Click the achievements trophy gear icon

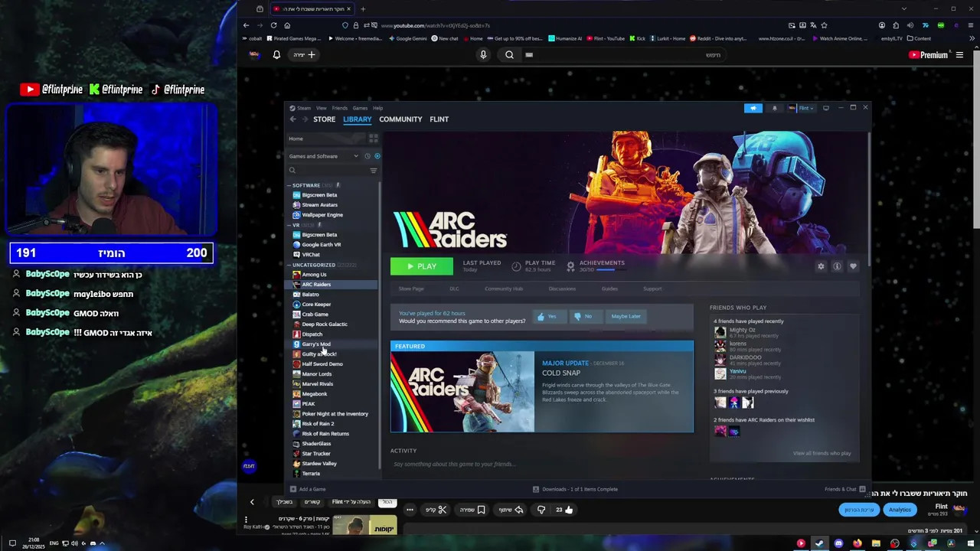[x=570, y=266]
